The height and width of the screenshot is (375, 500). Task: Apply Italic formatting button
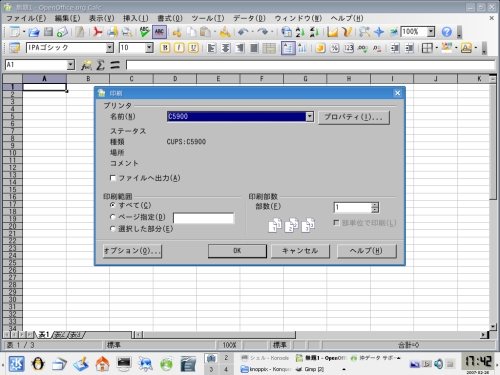pos(179,48)
